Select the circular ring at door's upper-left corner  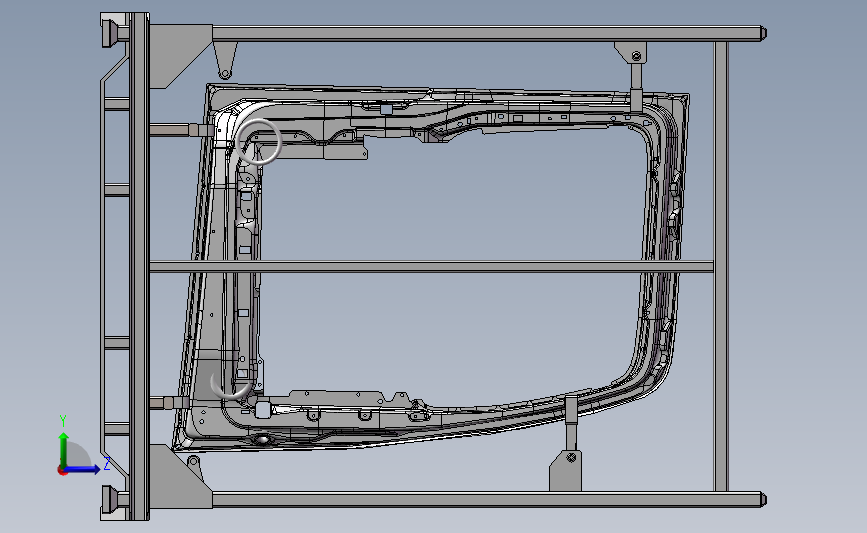[258, 142]
